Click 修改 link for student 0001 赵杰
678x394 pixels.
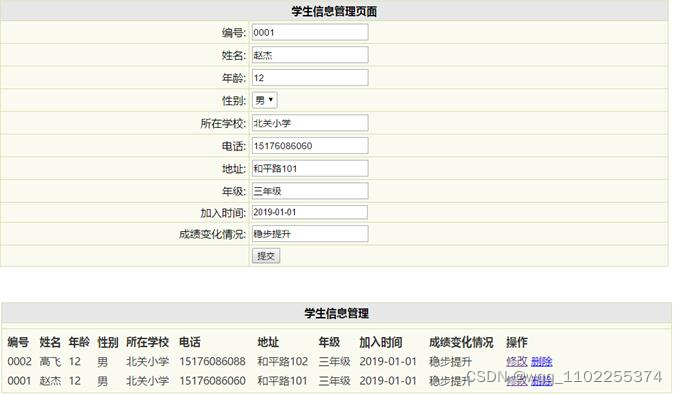[517, 381]
